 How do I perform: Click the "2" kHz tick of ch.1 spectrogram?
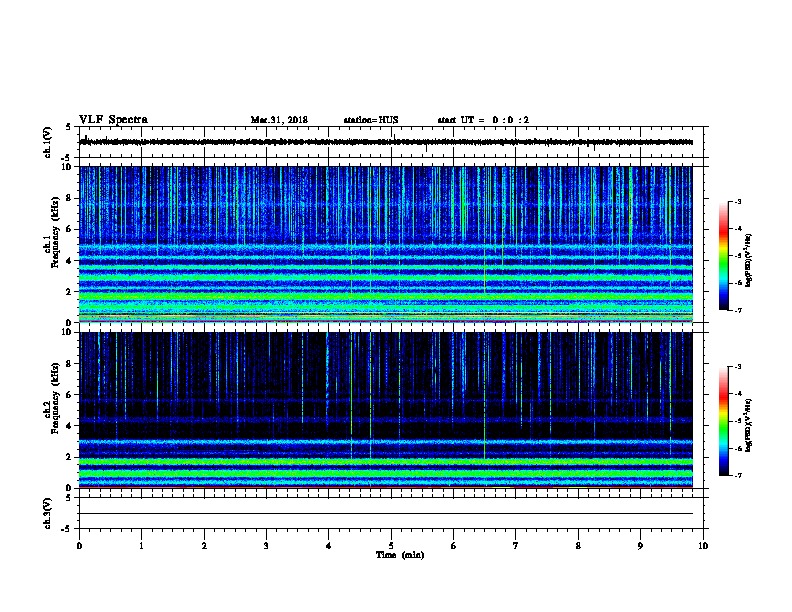[x=70, y=292]
